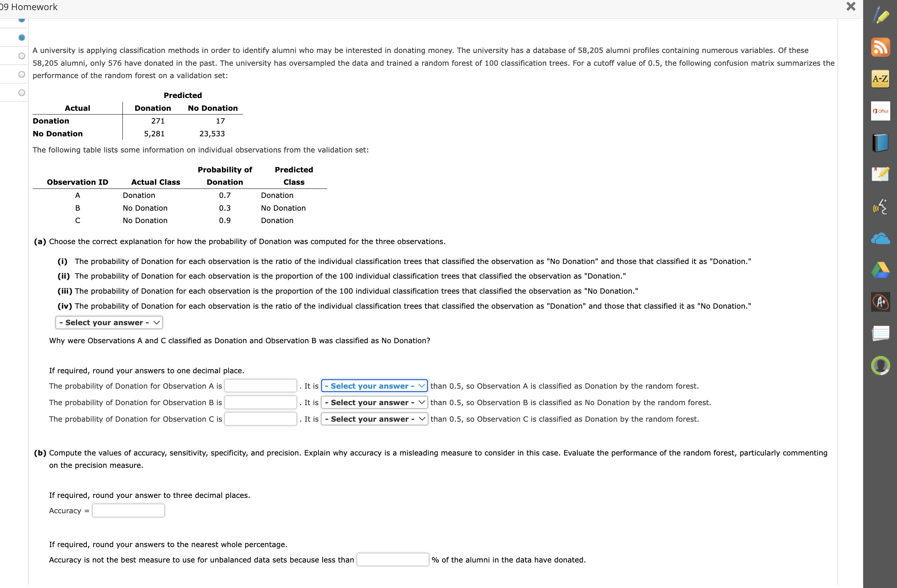Image resolution: width=897 pixels, height=588 pixels.
Task: Click the close button on homework dialog
Action: (850, 6)
